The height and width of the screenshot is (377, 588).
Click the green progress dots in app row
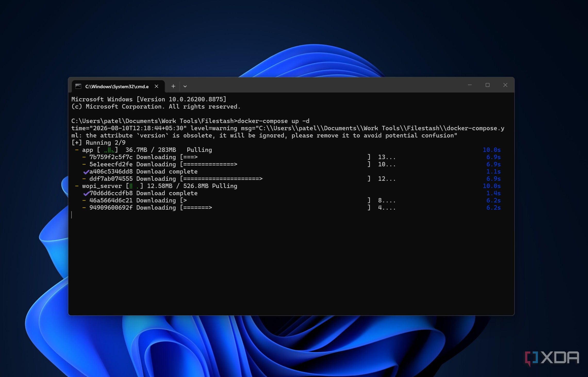point(109,150)
